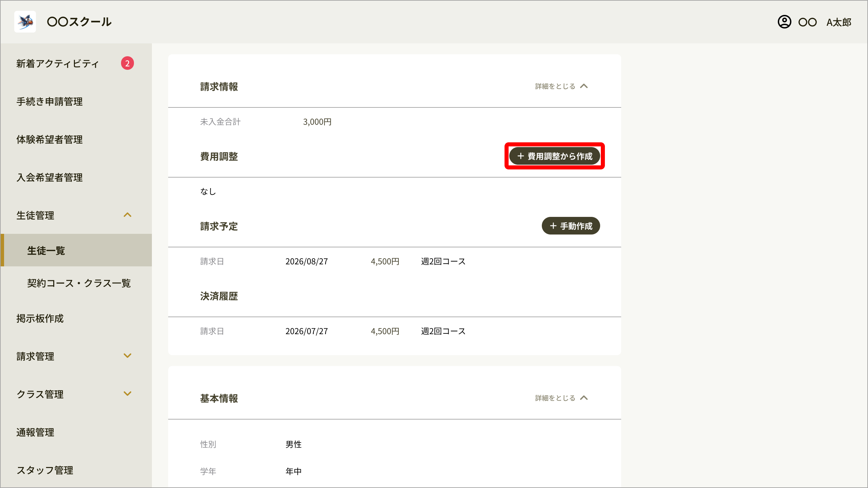Click 週2回コース in the 2026/07/27 row
Image resolution: width=868 pixels, height=488 pixels.
pos(443,331)
